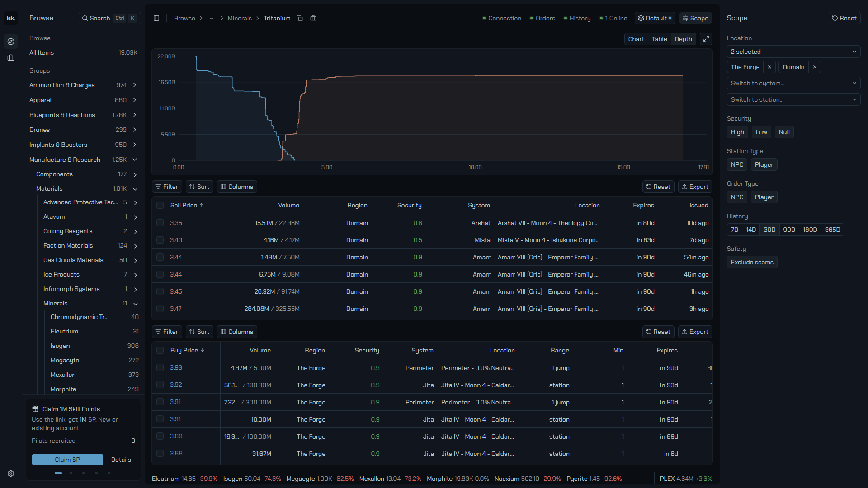Toggle High security filter

737,132
